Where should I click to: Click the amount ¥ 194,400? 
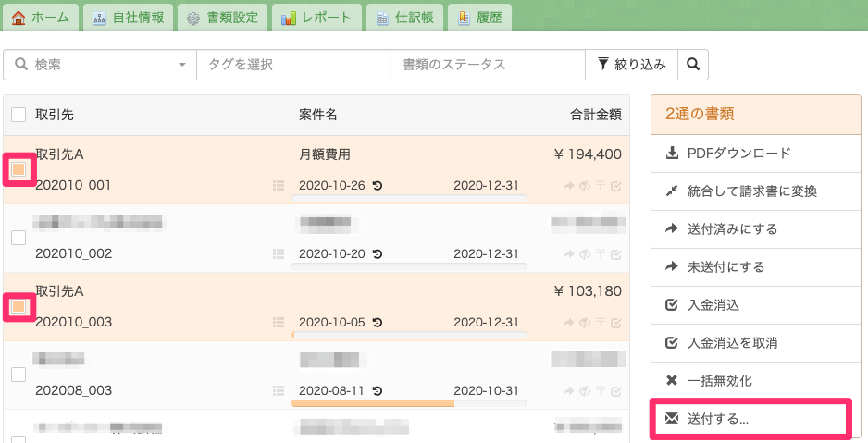[x=588, y=154]
